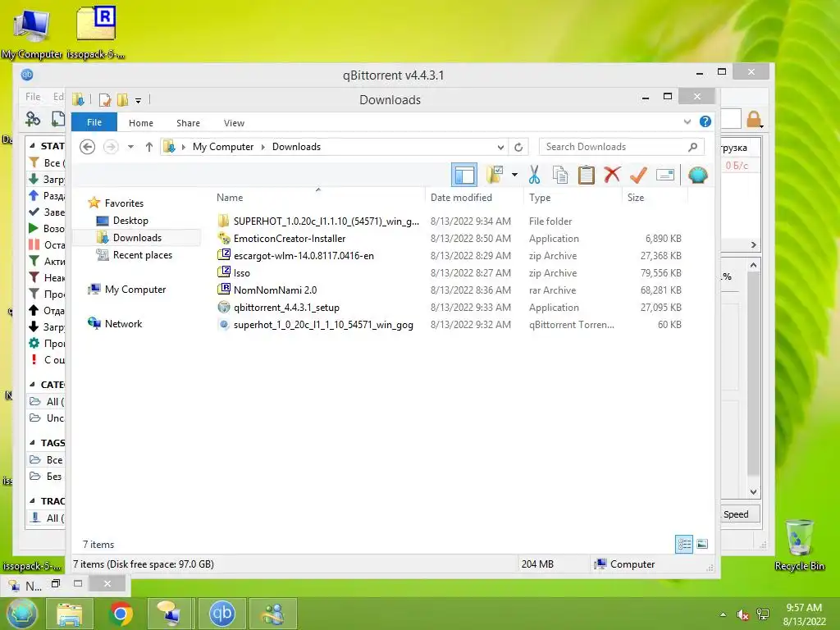The width and height of the screenshot is (840, 630).
Task: Select the EmoticonCreator-Installer application
Action: (x=290, y=239)
